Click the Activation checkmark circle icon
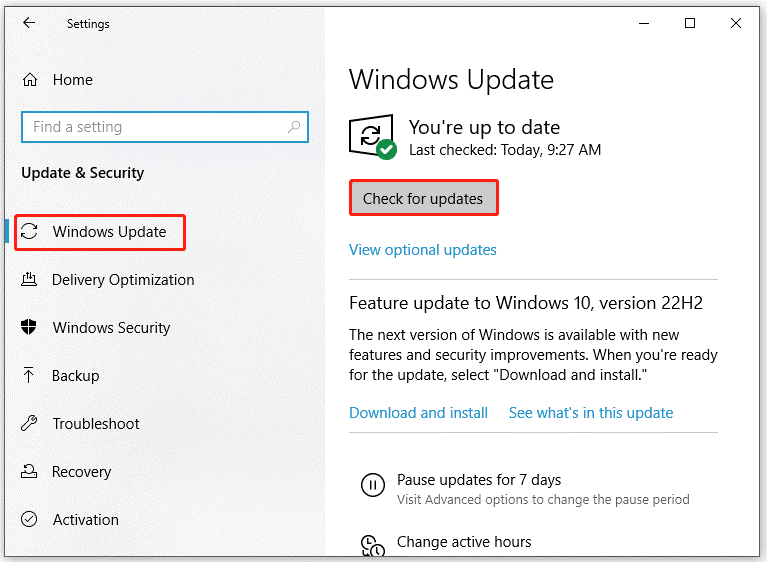The height and width of the screenshot is (562, 767). 29,519
